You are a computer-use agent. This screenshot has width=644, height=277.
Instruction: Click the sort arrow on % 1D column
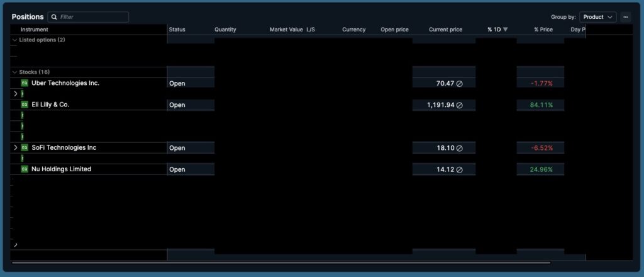(505, 30)
